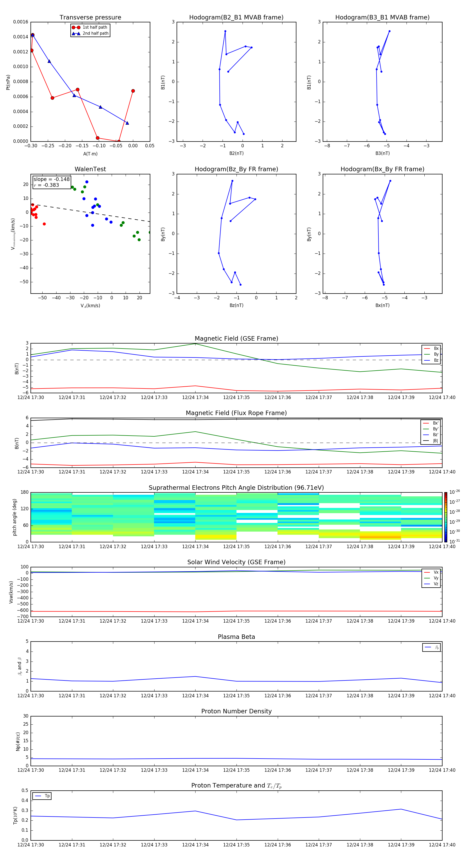Viewport: 473px width, 868px height.
Task: Click '0.0016' tick on Transverse pressure axis
Action: point(20,22)
